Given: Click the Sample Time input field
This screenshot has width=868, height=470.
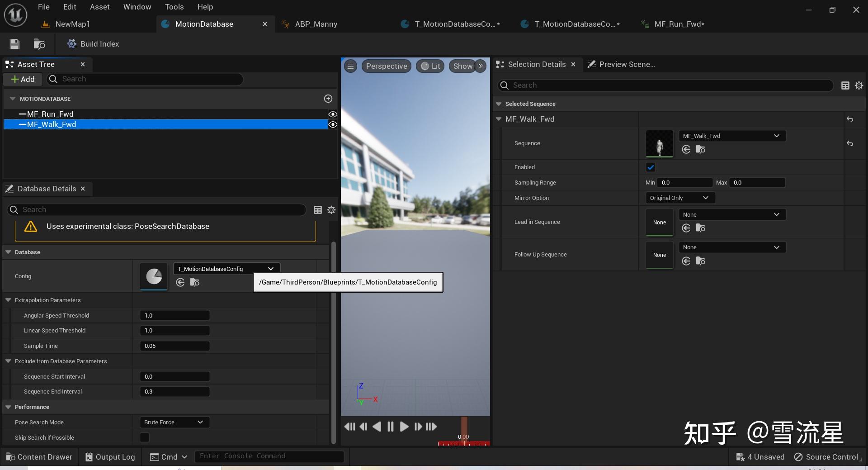Looking at the screenshot, I should pos(175,346).
